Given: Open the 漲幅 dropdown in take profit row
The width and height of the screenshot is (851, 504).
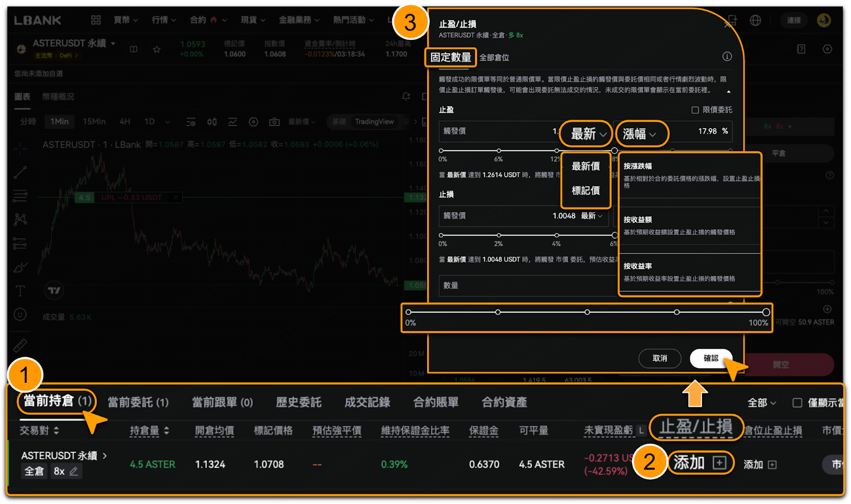Looking at the screenshot, I should (x=640, y=134).
